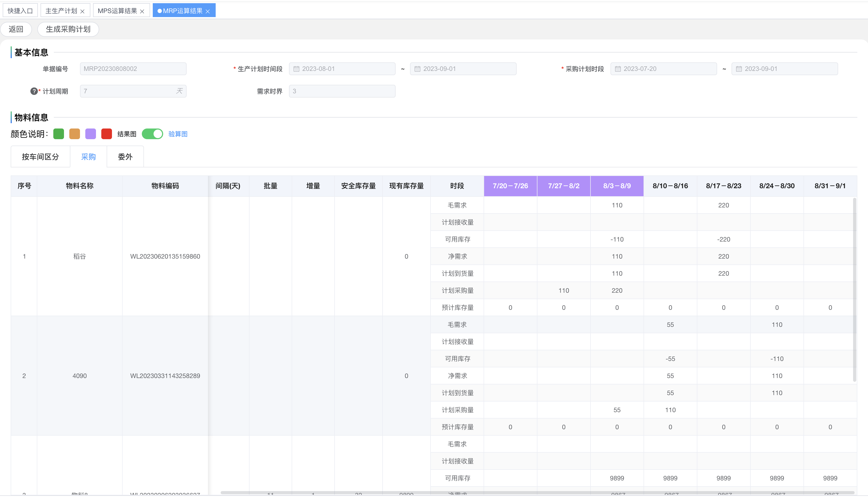Click the 8/10–8/16 period column header
Screen dimensions: 868x498
tap(670, 186)
